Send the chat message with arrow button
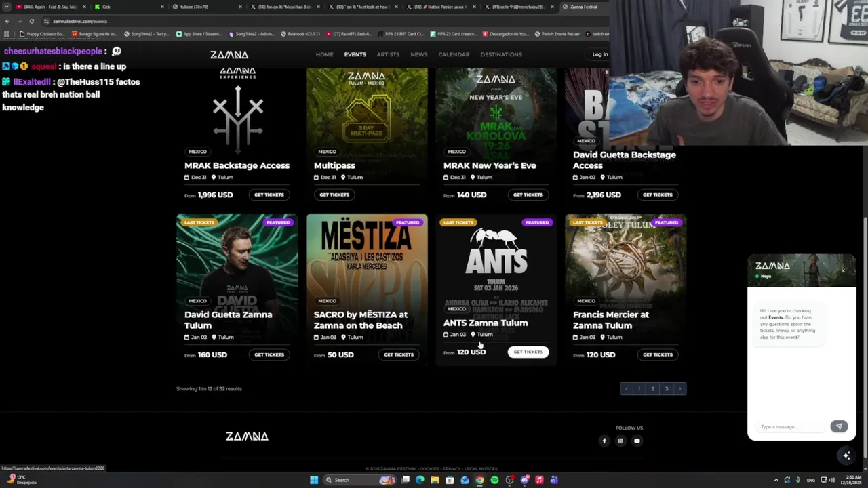868x488 pixels. (839, 426)
